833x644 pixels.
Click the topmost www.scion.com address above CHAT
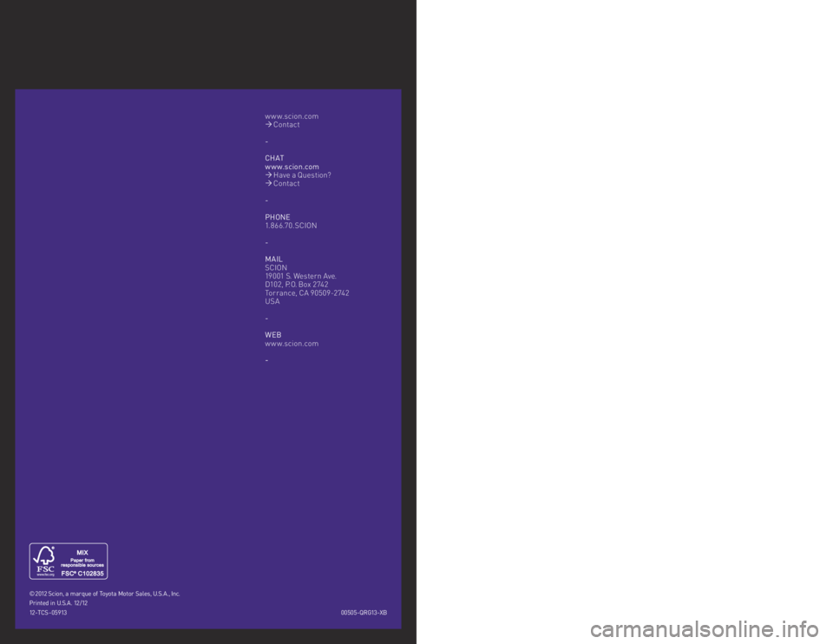tap(292, 116)
